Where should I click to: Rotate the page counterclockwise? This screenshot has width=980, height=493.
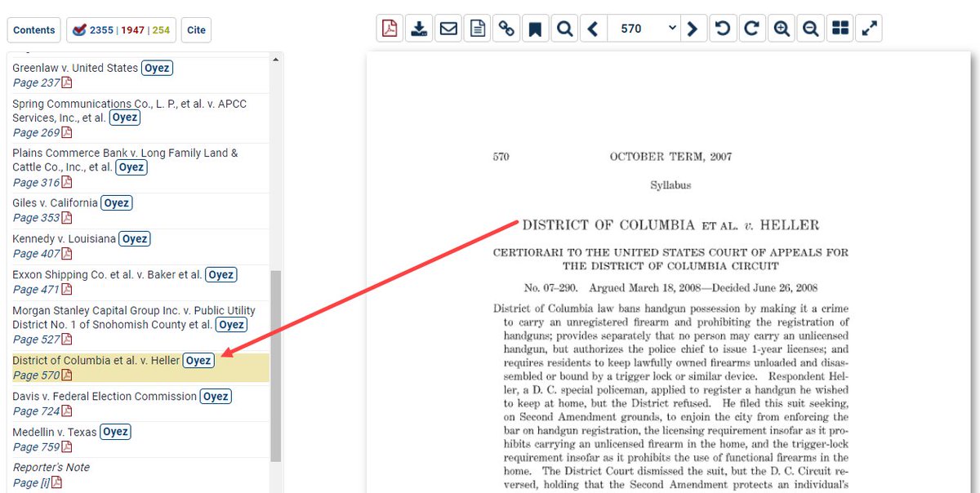pyautogui.click(x=723, y=27)
